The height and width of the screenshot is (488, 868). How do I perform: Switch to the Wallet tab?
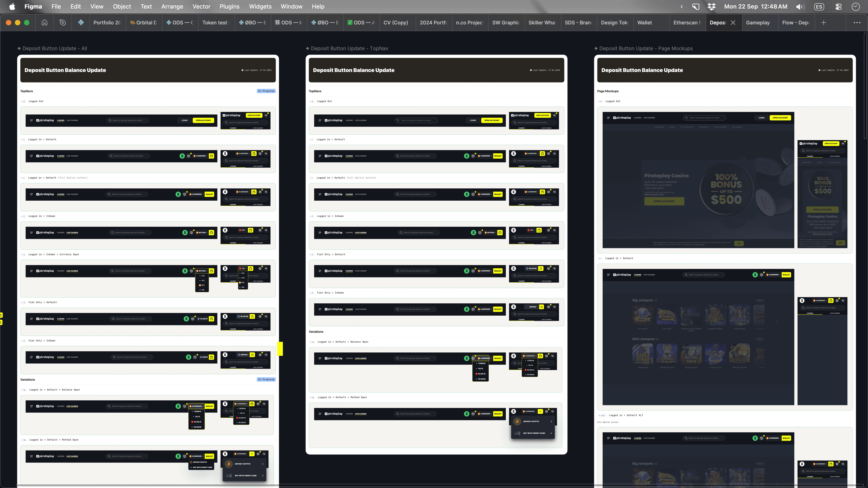pos(644,23)
